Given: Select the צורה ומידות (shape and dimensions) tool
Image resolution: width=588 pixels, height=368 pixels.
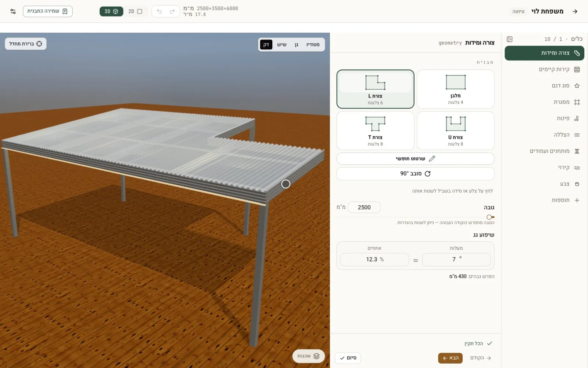Looking at the screenshot, I should 544,53.
